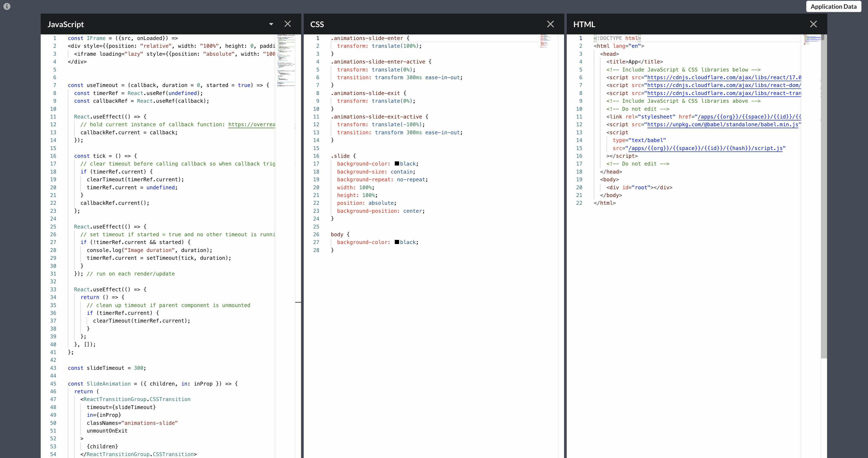Click the 'Include JavaScript & CSS libraries below' comment
Viewport: 868px width, 458px height.
tap(684, 70)
